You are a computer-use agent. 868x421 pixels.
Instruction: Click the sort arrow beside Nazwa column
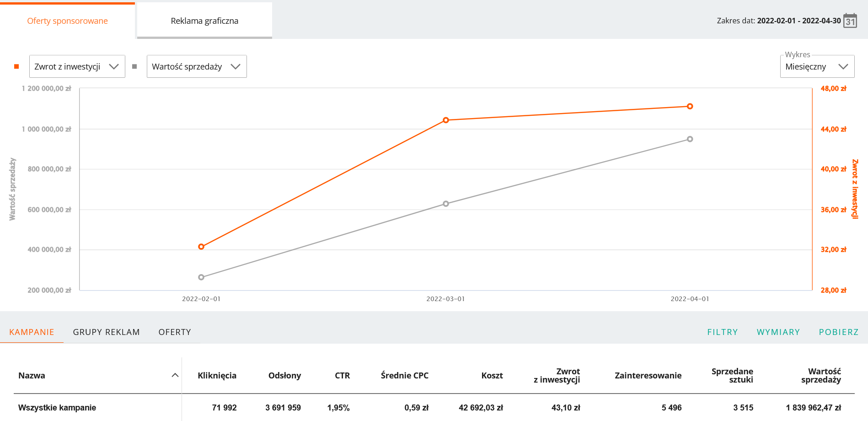(175, 375)
